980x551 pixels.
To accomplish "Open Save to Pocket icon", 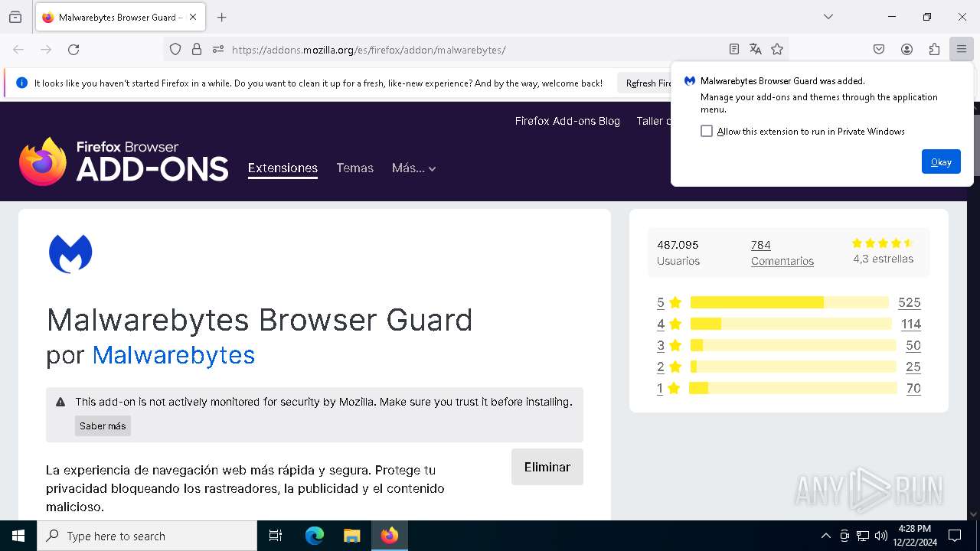I will point(879,49).
